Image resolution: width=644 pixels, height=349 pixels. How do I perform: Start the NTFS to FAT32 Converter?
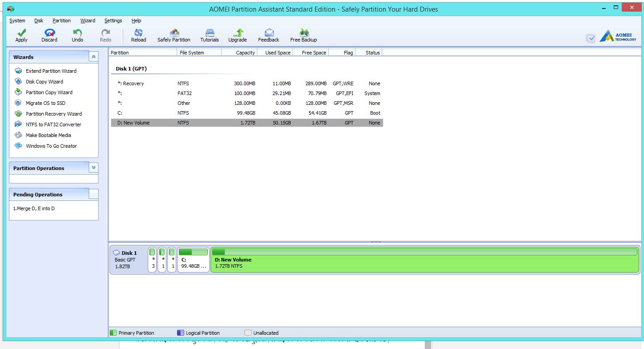[x=54, y=125]
